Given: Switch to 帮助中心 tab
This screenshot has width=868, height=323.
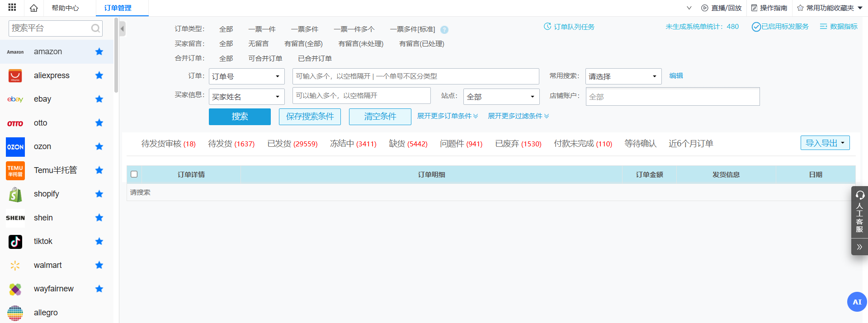Looking at the screenshot, I should 65,8.
